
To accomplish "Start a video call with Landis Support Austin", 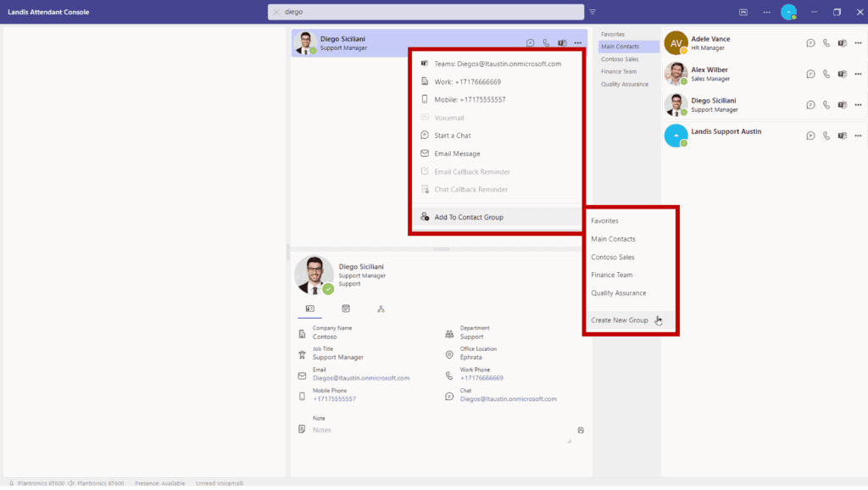I will point(842,136).
